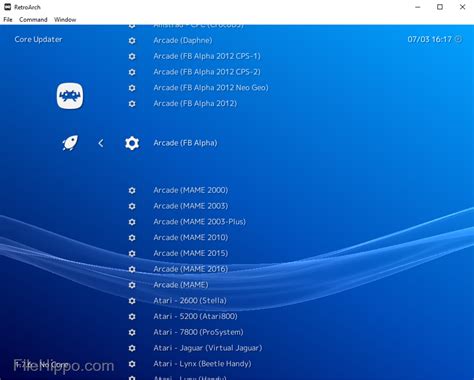This screenshot has width=474, height=380.
Task: Select Arcade (MAME 2003) core
Action: [191, 206]
